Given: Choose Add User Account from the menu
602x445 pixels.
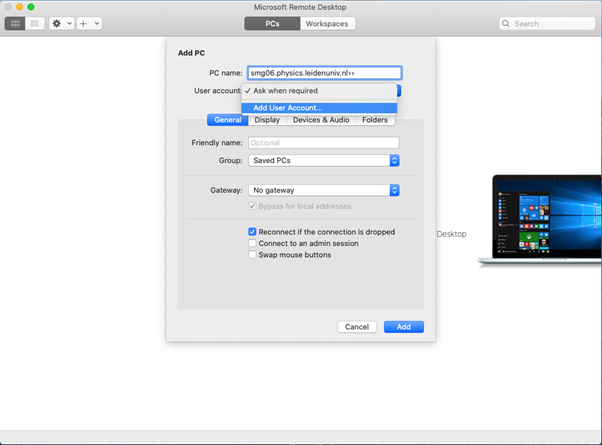Looking at the screenshot, I should pos(288,108).
